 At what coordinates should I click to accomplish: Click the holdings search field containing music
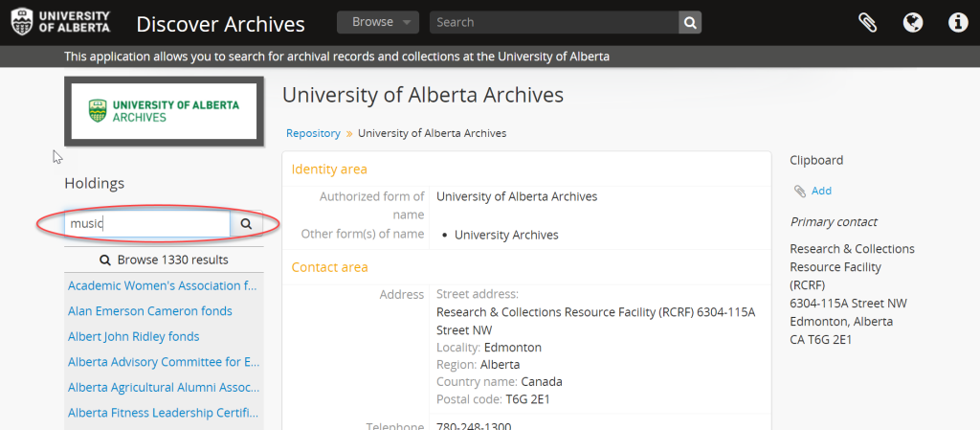coord(147,224)
